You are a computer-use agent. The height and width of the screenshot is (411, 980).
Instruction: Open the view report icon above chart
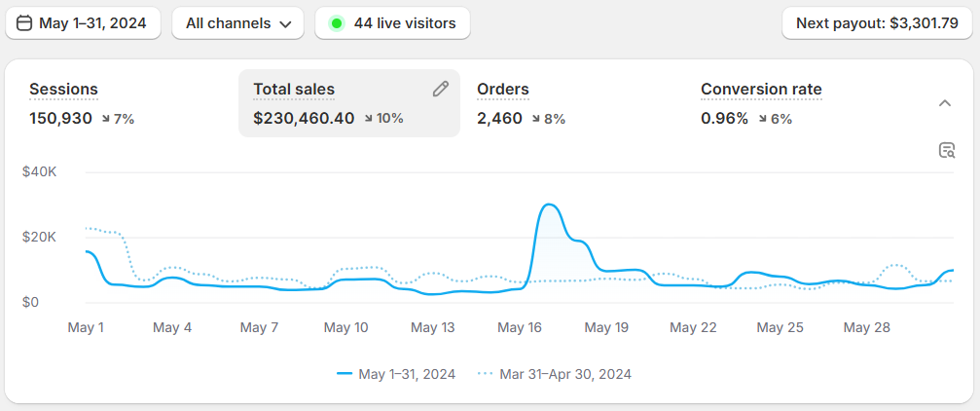pos(947,150)
